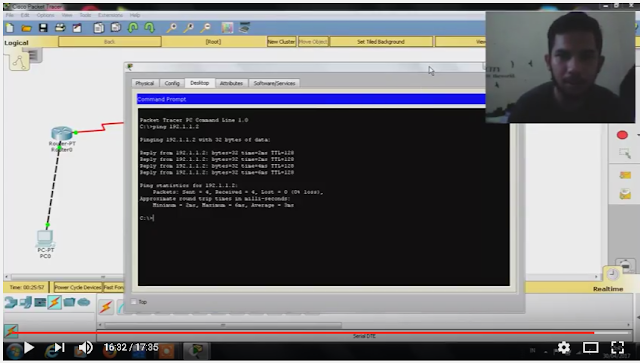Open the Custom Devices Dialog icon
The image size is (640, 363).
[x=244, y=28]
